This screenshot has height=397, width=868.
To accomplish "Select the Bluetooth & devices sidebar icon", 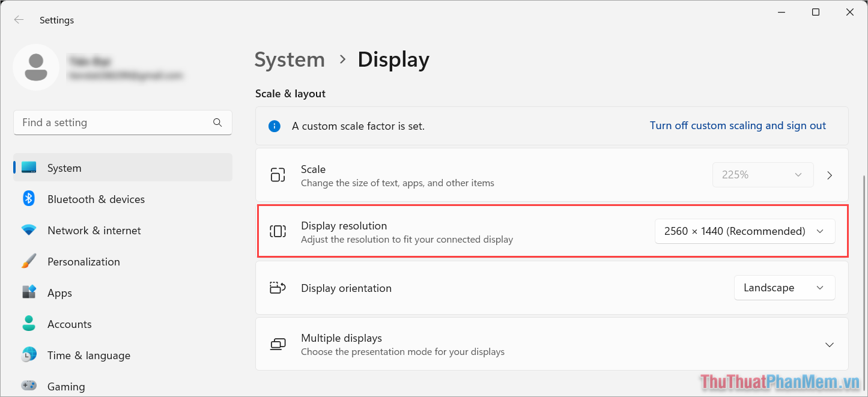I will pyautogui.click(x=28, y=199).
